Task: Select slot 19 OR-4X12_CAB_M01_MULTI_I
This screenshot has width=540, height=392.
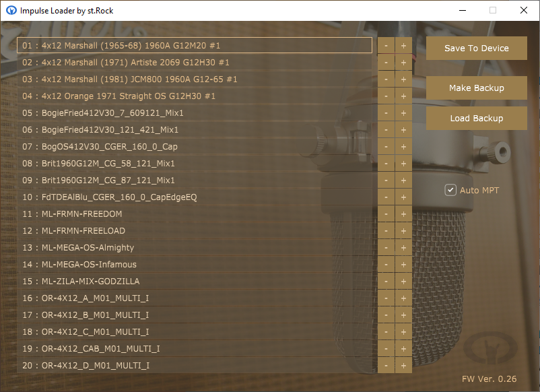Action: click(x=195, y=349)
